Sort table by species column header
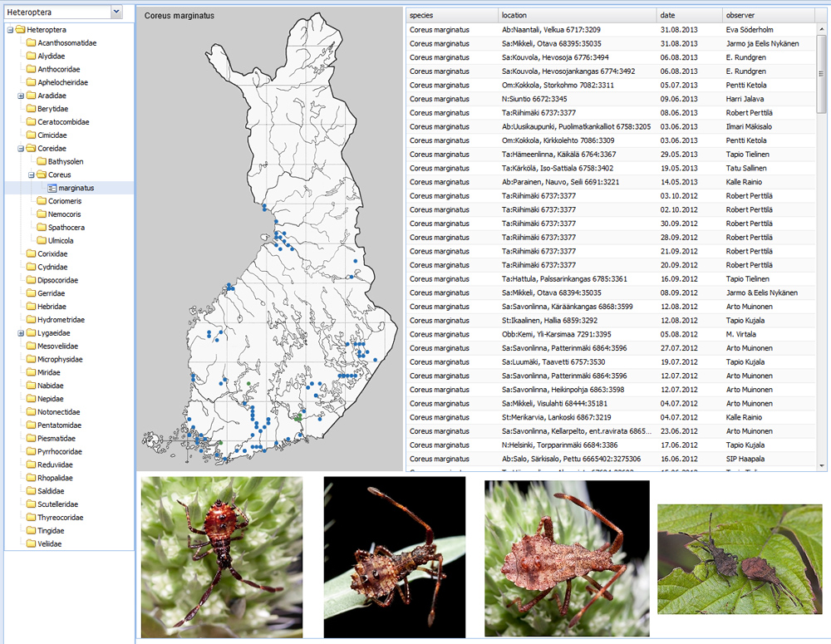The height and width of the screenshot is (644, 831). (452, 15)
